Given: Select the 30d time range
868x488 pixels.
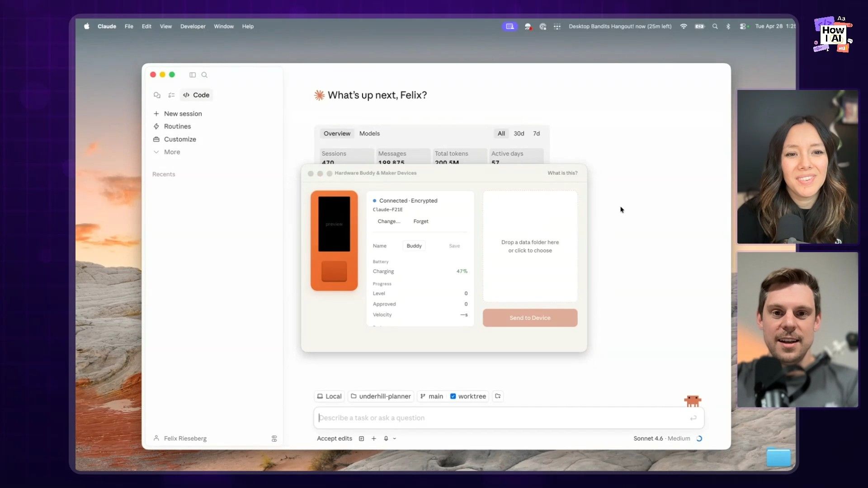Looking at the screenshot, I should coord(519,133).
